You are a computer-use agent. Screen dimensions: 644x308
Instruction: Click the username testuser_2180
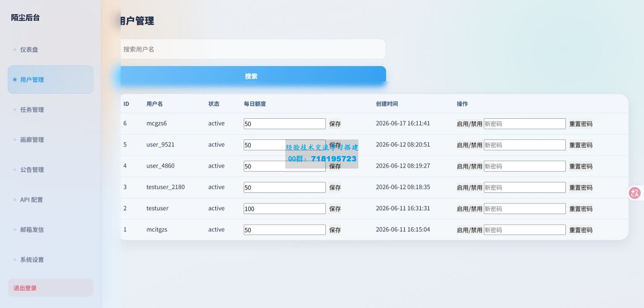pyautogui.click(x=165, y=187)
